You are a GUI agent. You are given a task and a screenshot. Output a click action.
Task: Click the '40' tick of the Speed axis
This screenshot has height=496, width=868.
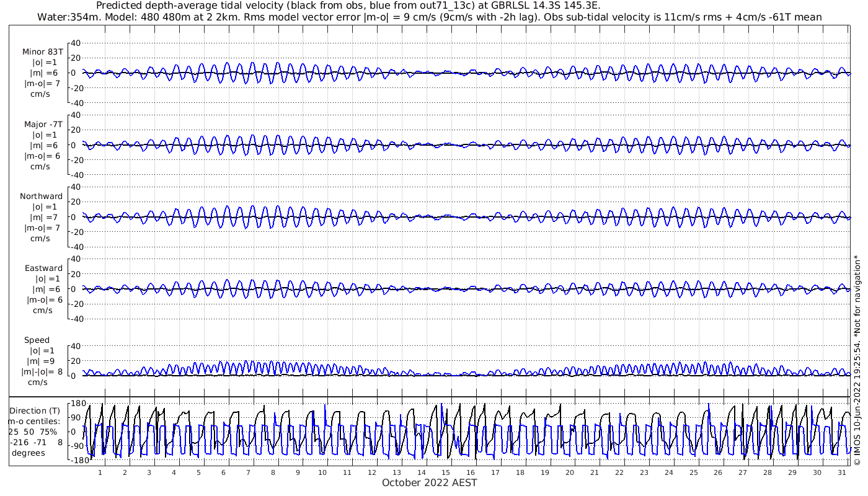[77, 346]
